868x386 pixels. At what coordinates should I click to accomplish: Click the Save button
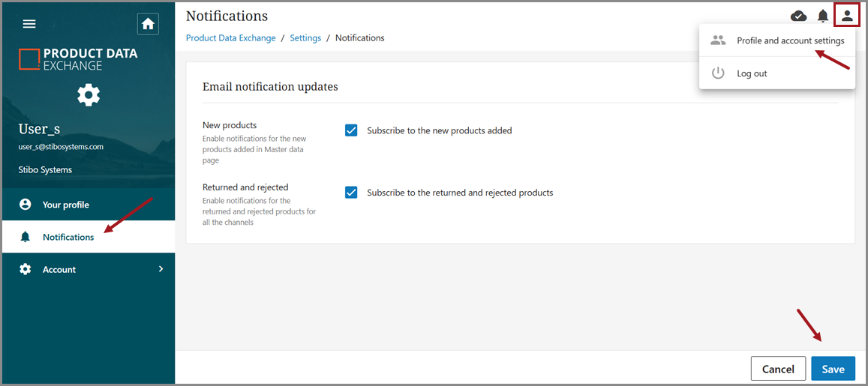[x=833, y=369]
